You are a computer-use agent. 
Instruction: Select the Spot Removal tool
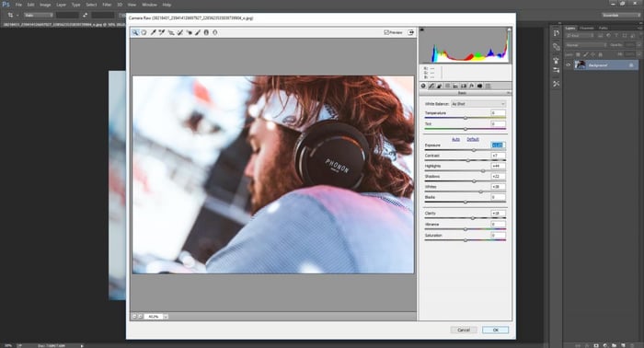click(180, 32)
